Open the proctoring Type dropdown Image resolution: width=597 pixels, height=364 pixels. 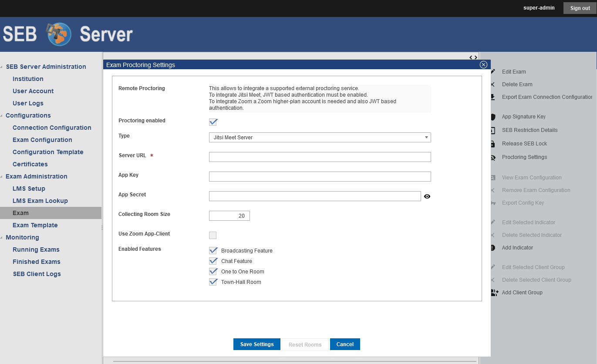click(x=320, y=138)
